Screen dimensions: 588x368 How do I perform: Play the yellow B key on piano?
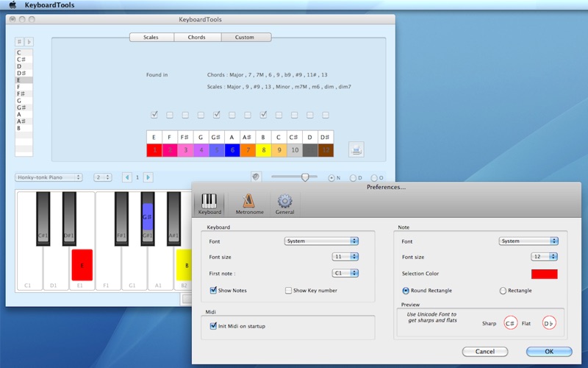(184, 265)
